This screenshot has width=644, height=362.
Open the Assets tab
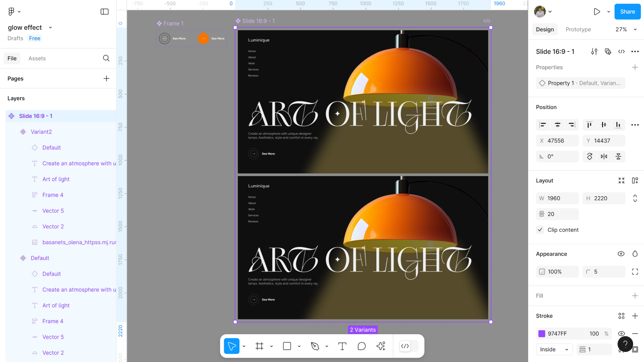point(37,58)
